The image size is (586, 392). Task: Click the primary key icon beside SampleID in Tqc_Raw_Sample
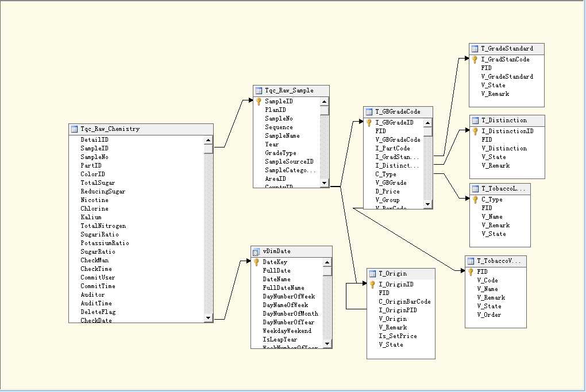point(259,102)
